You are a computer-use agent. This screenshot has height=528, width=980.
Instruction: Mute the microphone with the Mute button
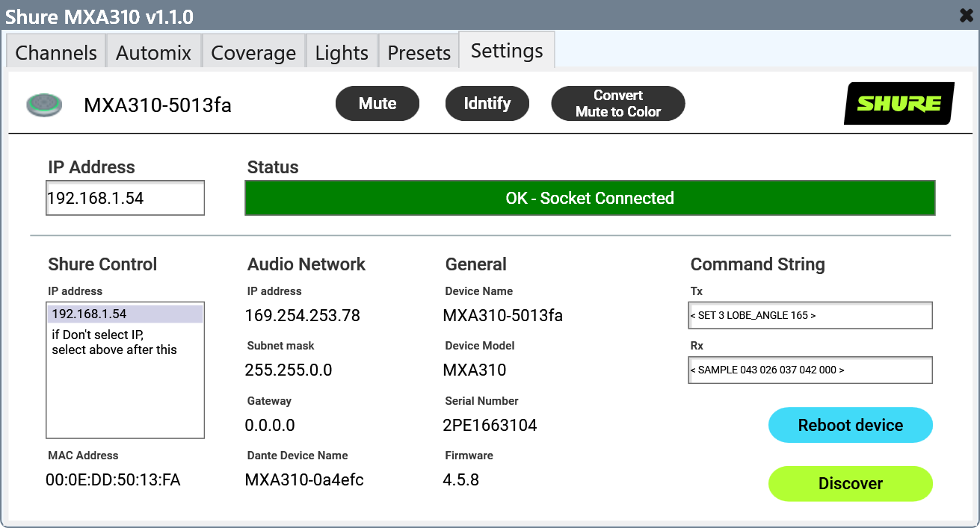click(x=377, y=103)
